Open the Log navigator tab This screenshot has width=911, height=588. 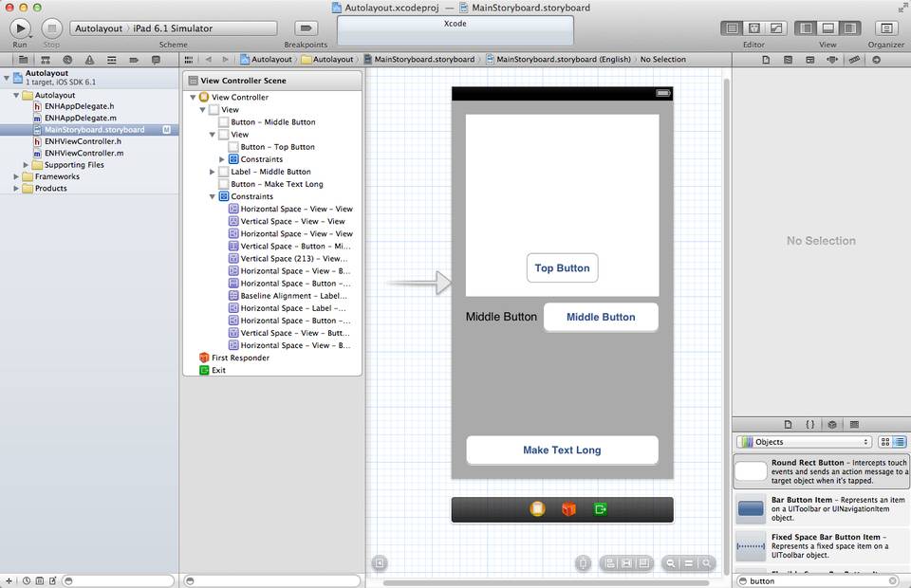pyautogui.click(x=156, y=59)
